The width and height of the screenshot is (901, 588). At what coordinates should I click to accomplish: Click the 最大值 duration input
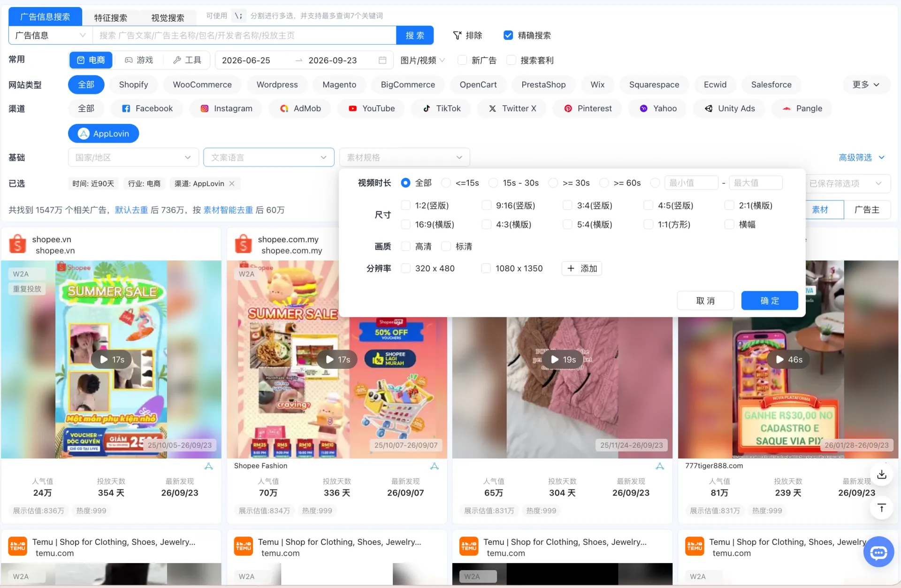point(756,183)
